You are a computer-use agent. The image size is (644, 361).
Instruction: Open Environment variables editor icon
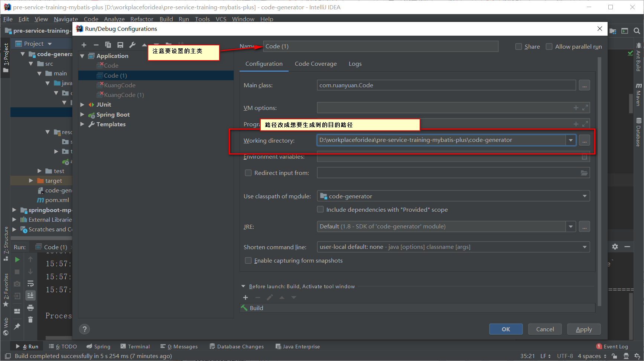[x=585, y=157]
